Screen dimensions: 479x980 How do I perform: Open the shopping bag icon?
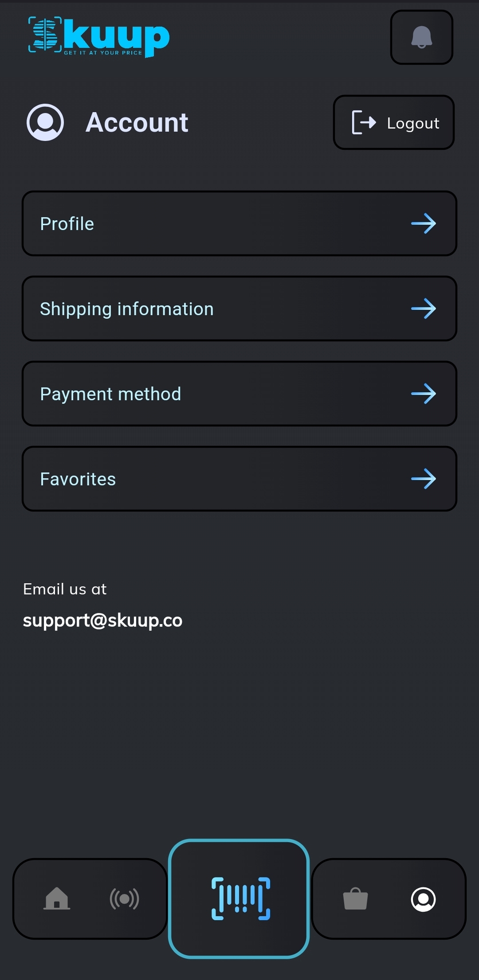click(x=355, y=899)
